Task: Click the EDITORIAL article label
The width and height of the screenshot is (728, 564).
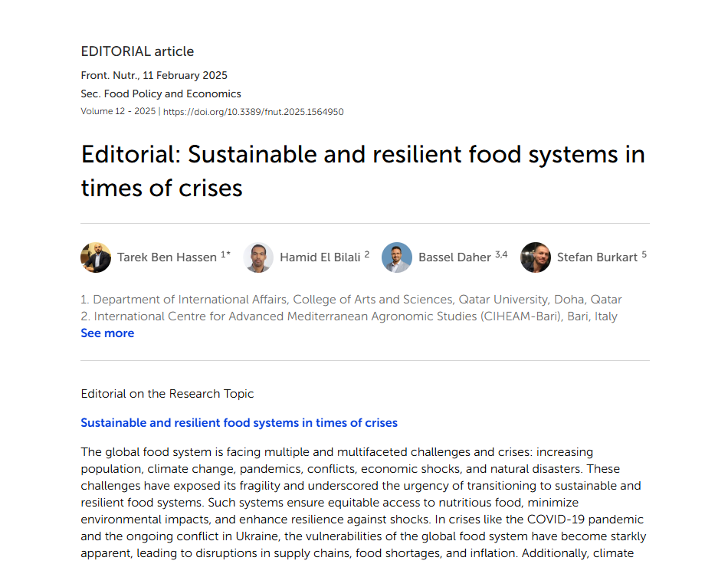Action: 137,51
